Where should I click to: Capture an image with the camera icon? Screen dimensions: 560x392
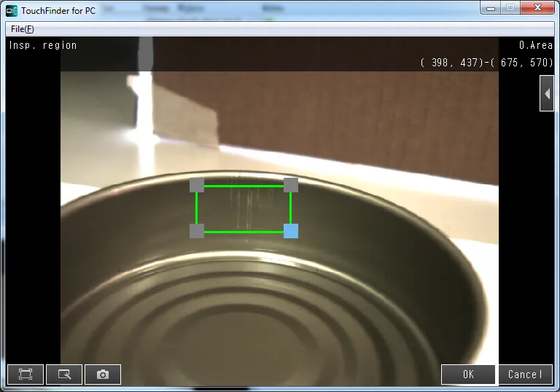[103, 375]
